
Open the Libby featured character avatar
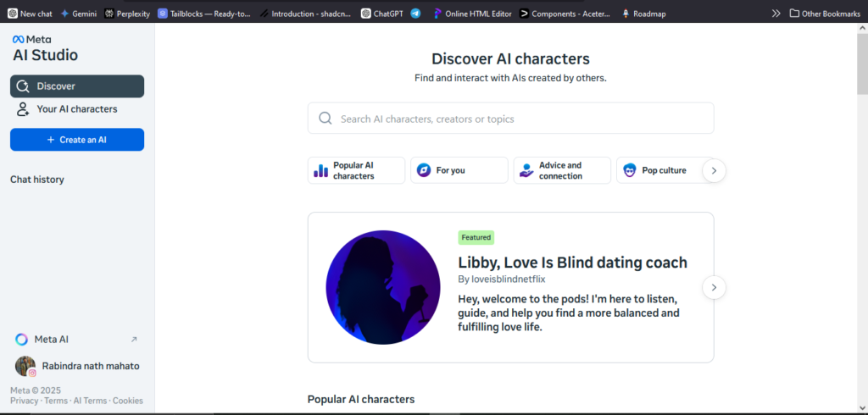pos(383,288)
